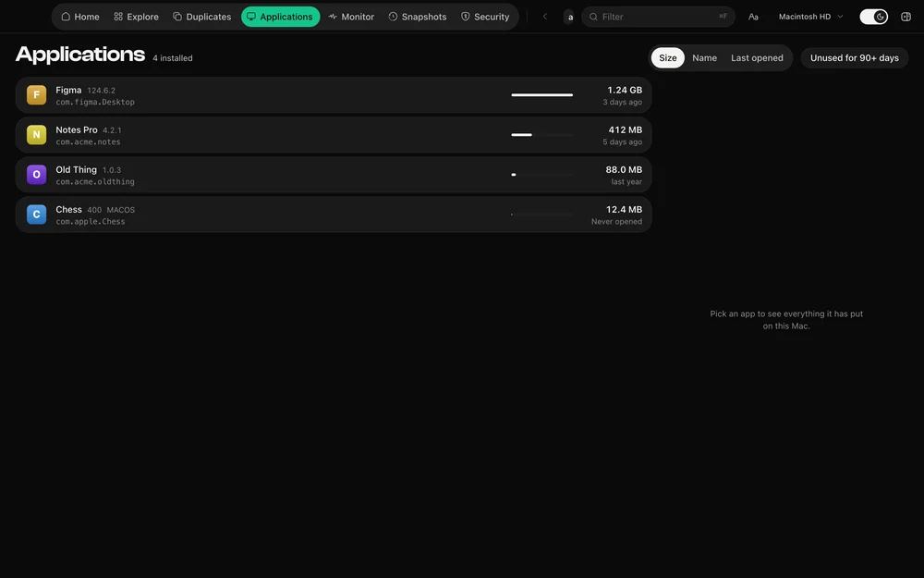This screenshot has width=924, height=578.
Task: Click the 88.0 MB size value
Action: pyautogui.click(x=624, y=170)
